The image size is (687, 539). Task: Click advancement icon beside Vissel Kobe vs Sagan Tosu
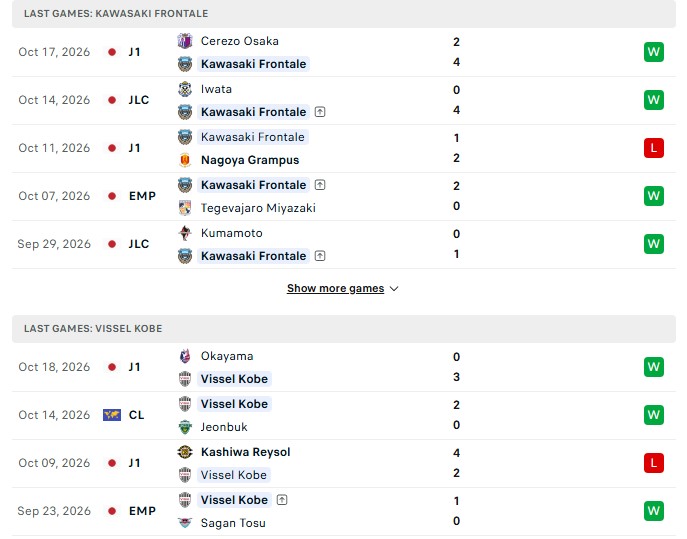(x=282, y=500)
